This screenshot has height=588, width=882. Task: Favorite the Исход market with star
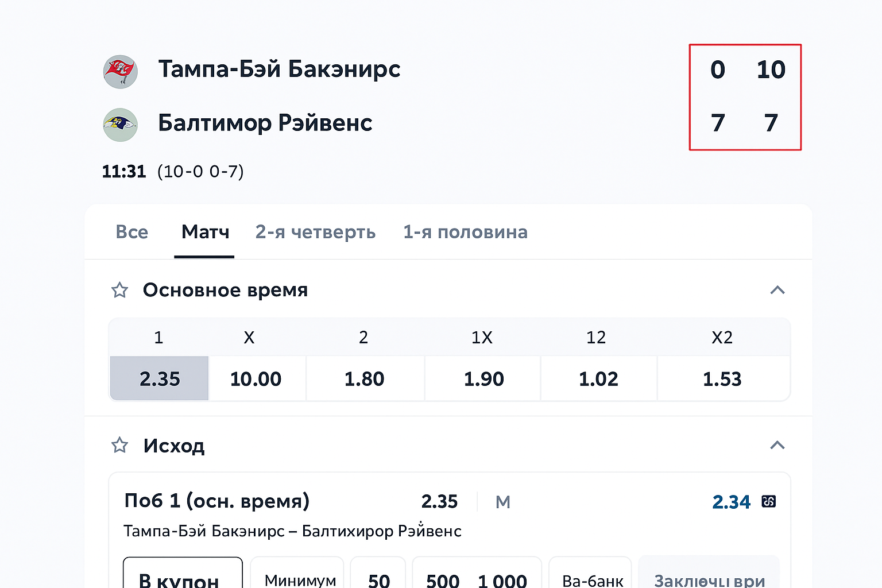119,445
